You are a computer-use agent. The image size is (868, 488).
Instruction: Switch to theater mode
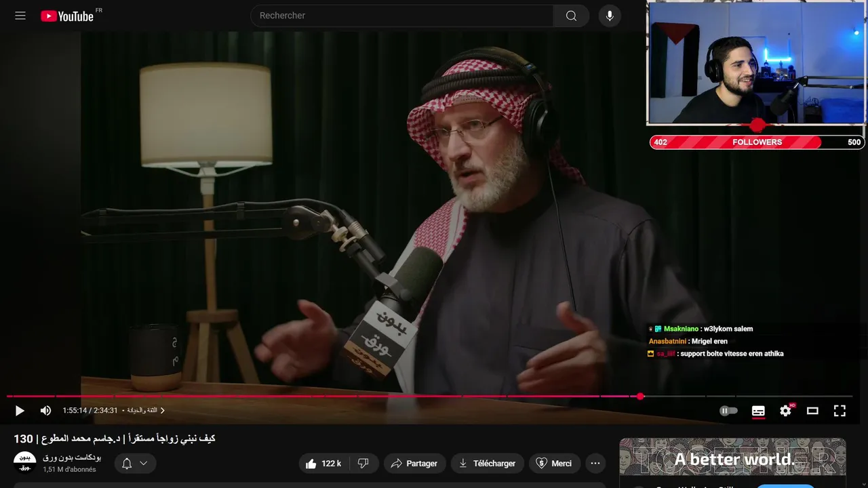coord(812,411)
